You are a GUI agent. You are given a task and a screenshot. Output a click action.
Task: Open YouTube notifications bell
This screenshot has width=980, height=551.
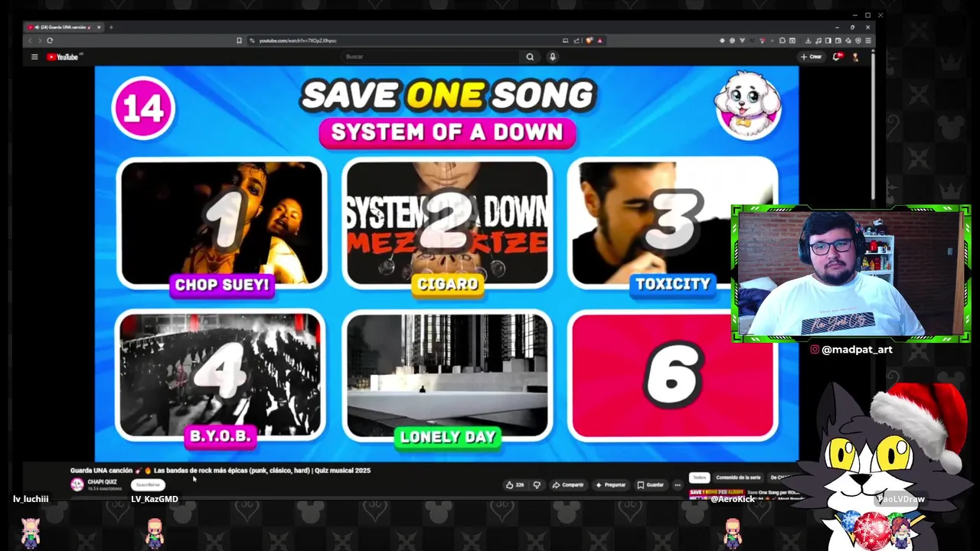tap(837, 57)
